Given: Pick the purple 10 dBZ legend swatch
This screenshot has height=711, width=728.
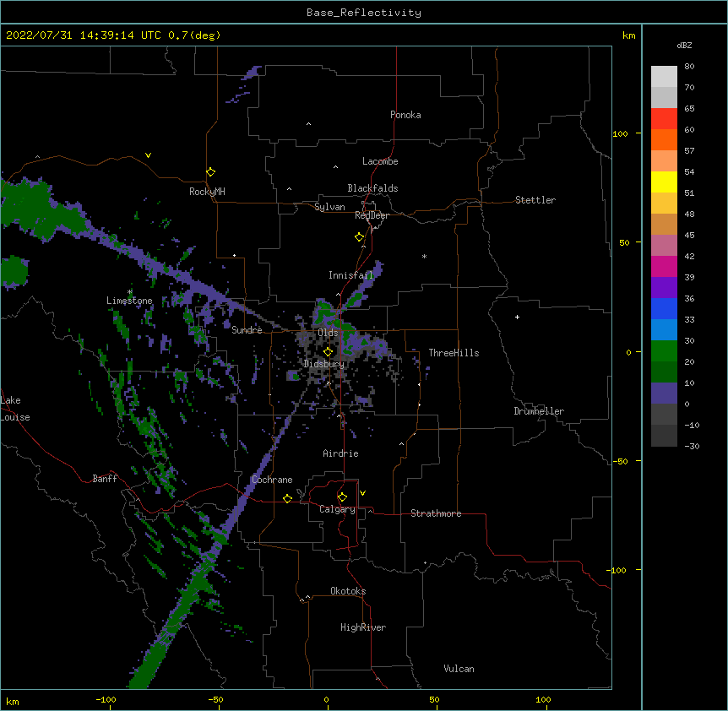Looking at the screenshot, I should [664, 393].
